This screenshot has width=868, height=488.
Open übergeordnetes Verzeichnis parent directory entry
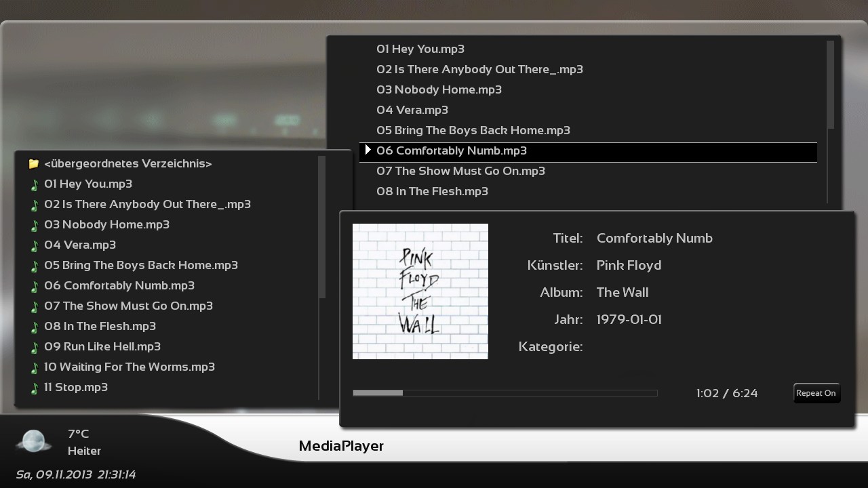point(127,163)
